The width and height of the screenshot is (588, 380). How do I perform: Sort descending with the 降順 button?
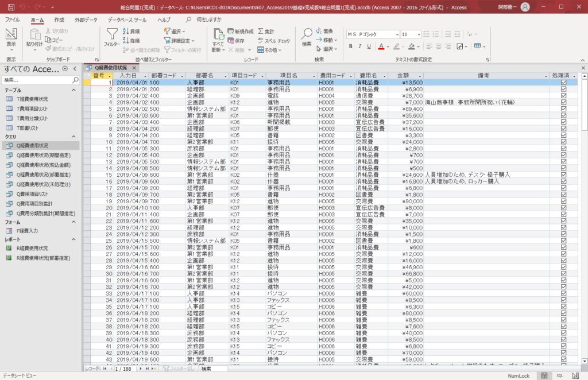point(131,41)
